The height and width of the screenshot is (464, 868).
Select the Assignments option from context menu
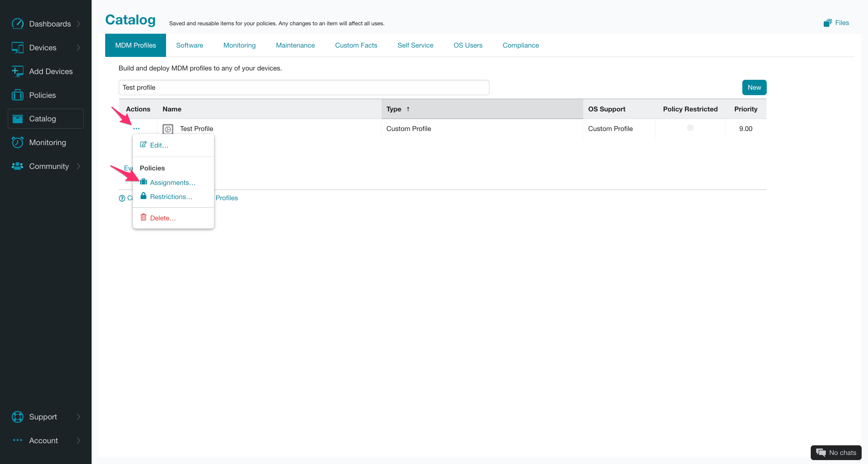(172, 182)
